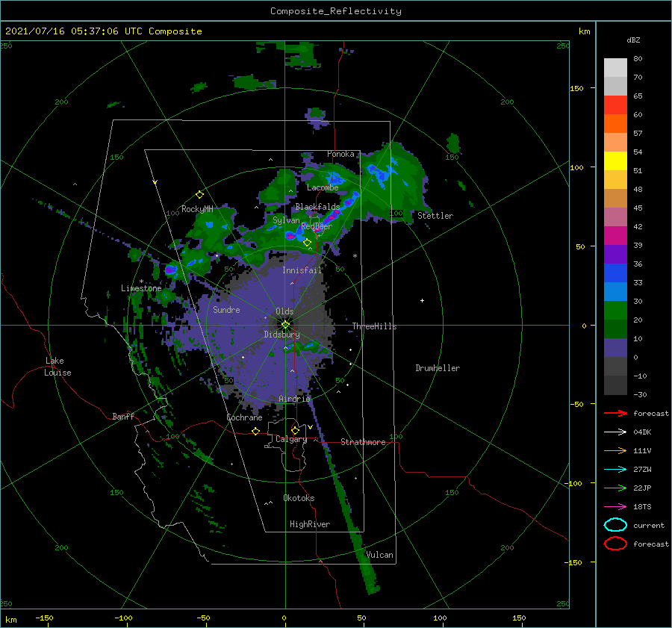Image resolution: width=672 pixels, height=628 pixels.
Task: Click the Blackfalds city label
Action: coord(317,207)
